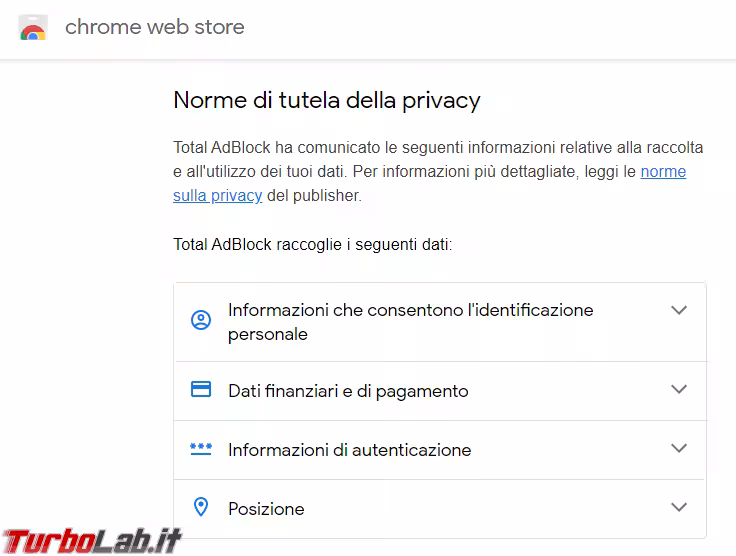Expand the Posizione section chevron
The width and height of the screenshot is (736, 556).
[x=679, y=507]
